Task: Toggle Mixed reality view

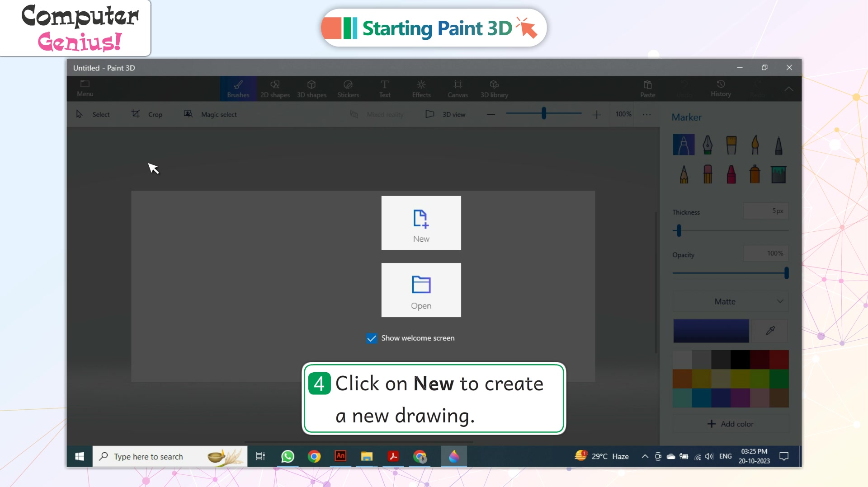Action: [x=377, y=114]
